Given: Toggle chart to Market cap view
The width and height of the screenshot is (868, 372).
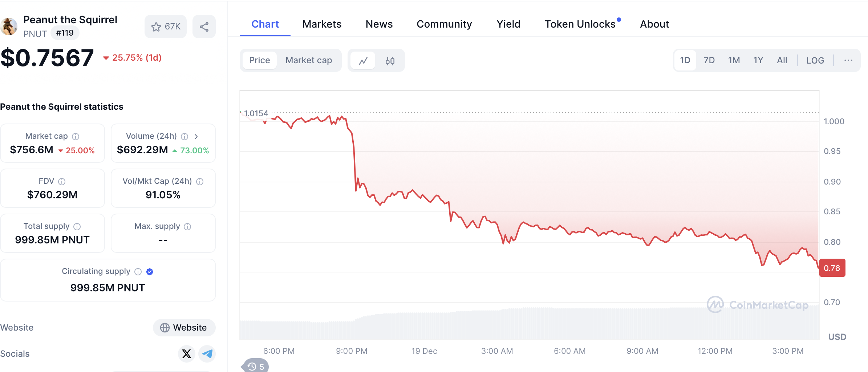Looking at the screenshot, I should (x=309, y=60).
